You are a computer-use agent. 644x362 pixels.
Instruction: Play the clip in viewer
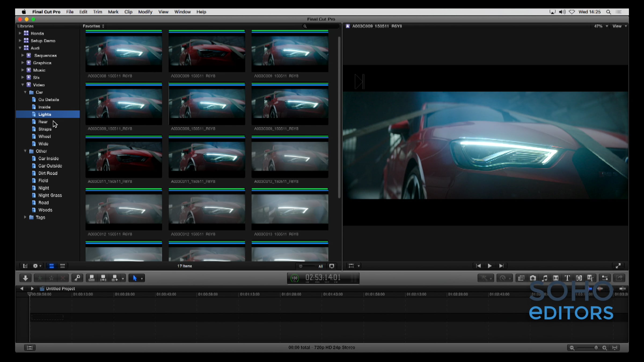(489, 266)
